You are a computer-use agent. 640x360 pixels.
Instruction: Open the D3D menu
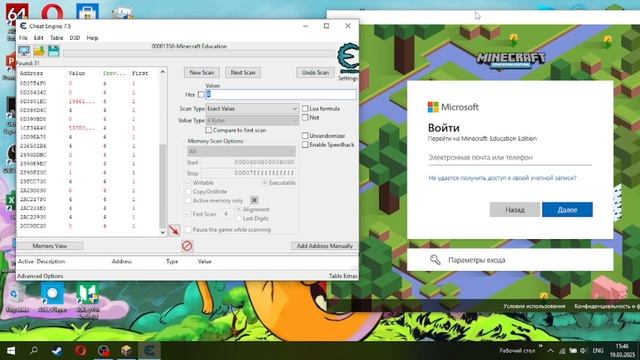(x=75, y=38)
